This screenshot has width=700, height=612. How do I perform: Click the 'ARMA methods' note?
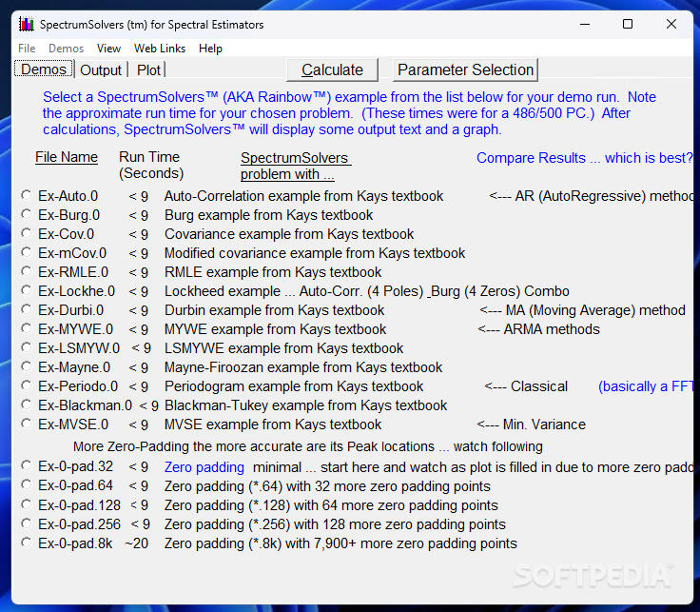pos(538,329)
